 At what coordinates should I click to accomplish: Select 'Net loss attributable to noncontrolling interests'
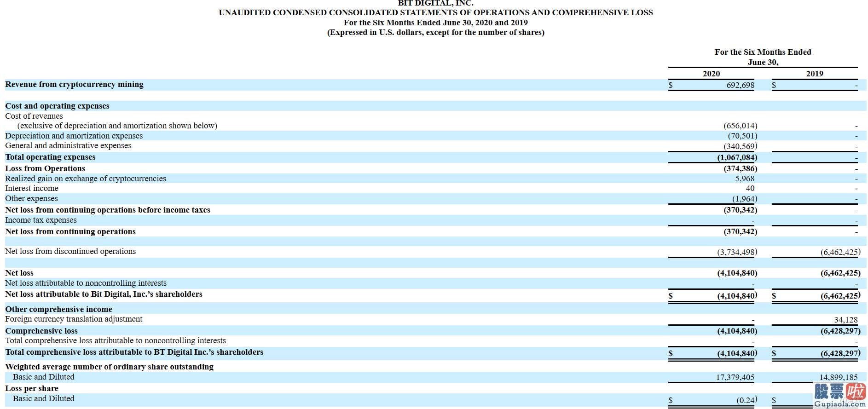[x=86, y=283]
